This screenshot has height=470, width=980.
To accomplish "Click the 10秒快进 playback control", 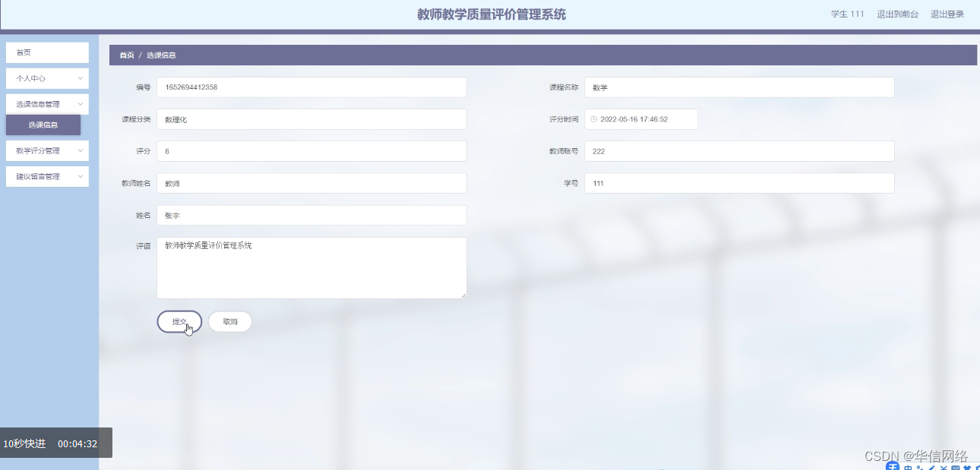I will [x=24, y=443].
